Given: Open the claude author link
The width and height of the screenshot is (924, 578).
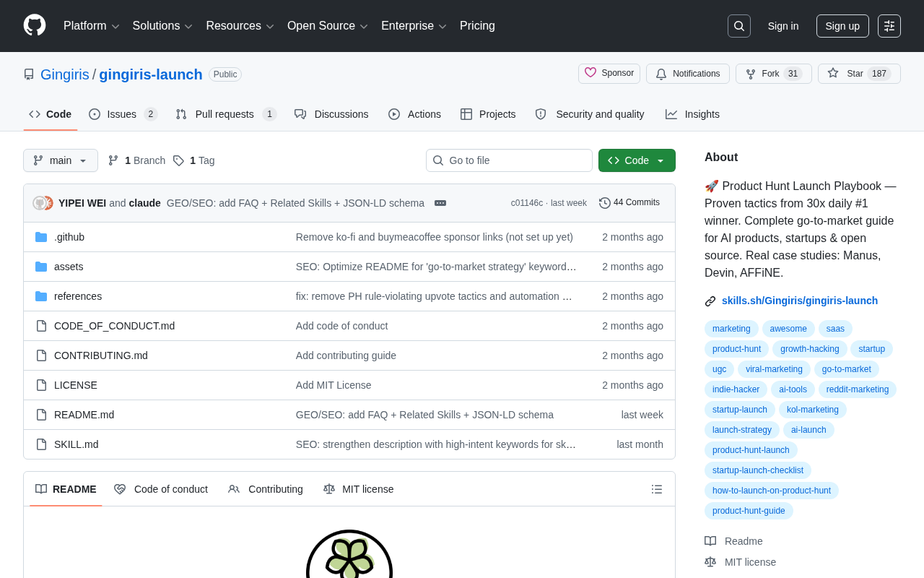Looking at the screenshot, I should (x=145, y=203).
